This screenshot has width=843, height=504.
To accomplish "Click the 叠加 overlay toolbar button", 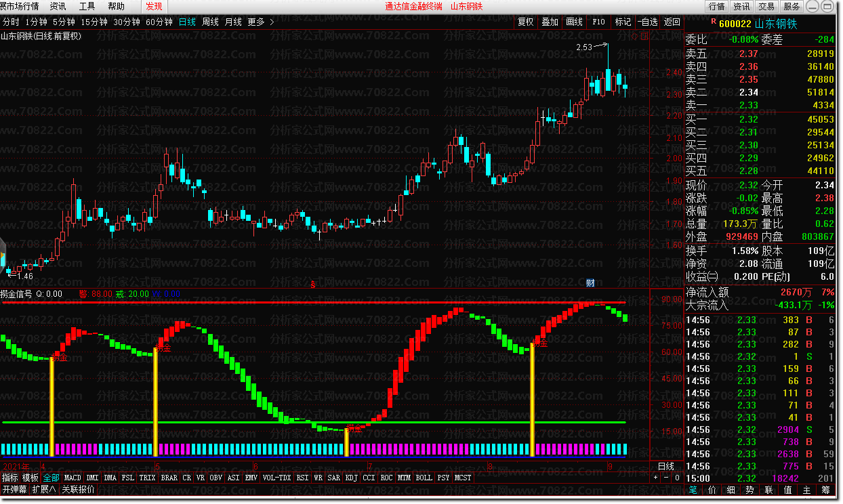I will click(550, 22).
